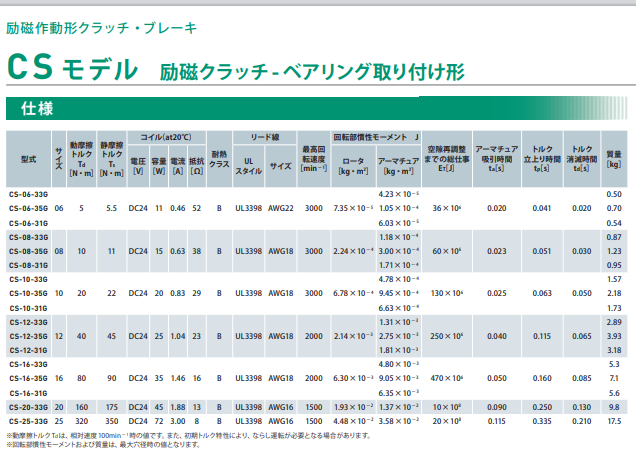Click model name CS-06-33G
636x455 pixels.
click(x=28, y=193)
